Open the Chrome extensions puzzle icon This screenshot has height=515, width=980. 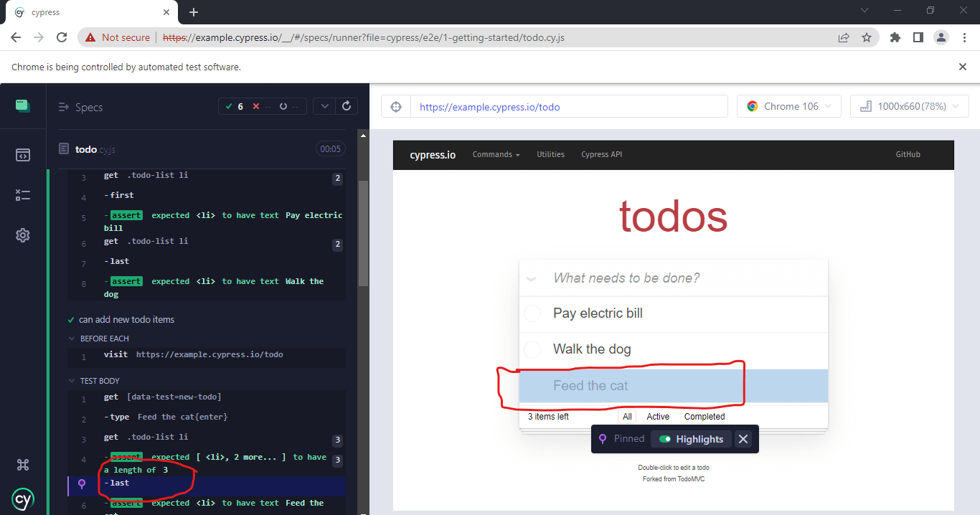tap(895, 37)
